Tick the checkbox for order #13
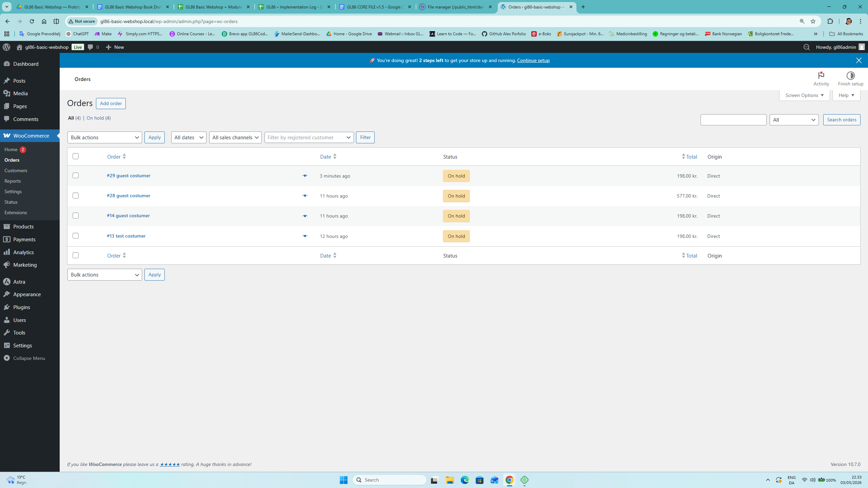868x488 pixels. [76, 236]
